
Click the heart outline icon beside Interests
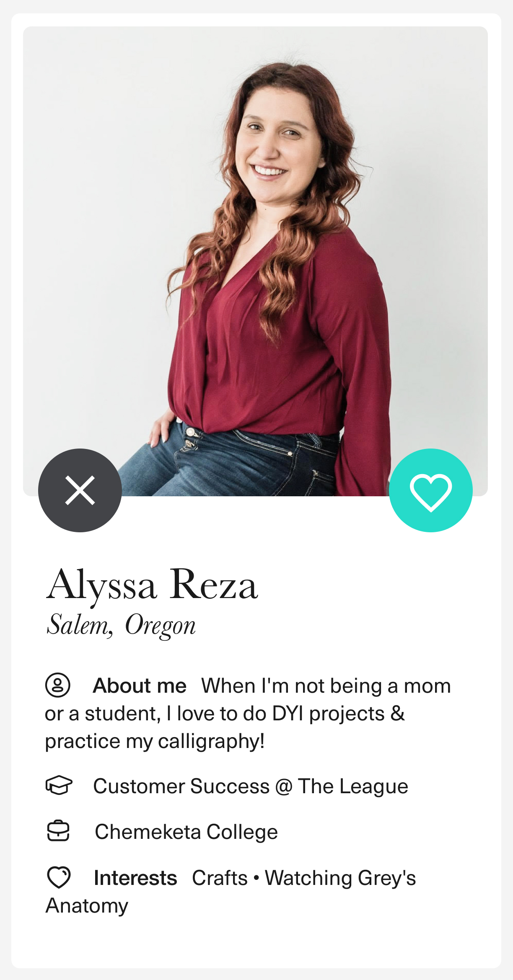[x=59, y=877]
